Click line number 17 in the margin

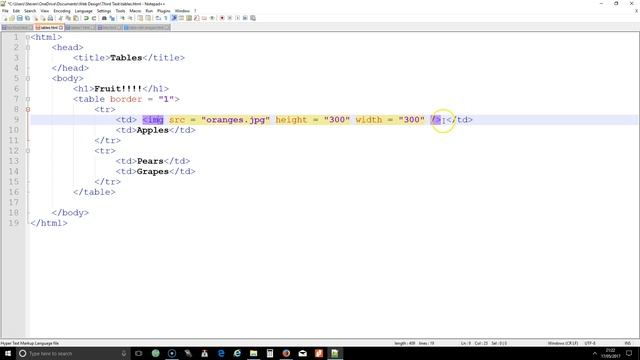tap(14, 202)
